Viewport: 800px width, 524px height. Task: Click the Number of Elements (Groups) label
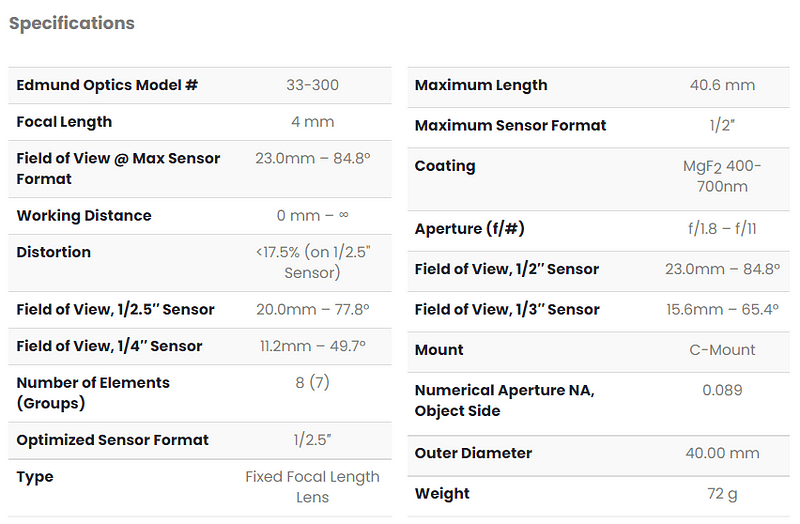pyautogui.click(x=93, y=393)
